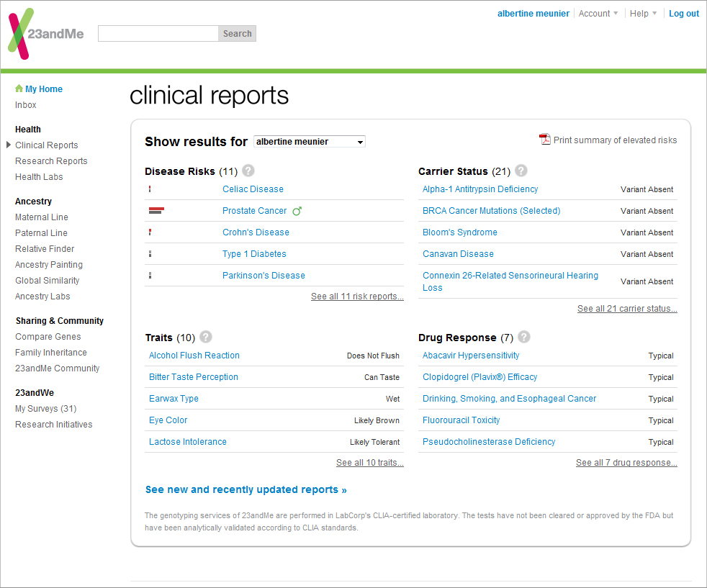
Task: Open the Traits help question mark
Action: click(x=206, y=337)
